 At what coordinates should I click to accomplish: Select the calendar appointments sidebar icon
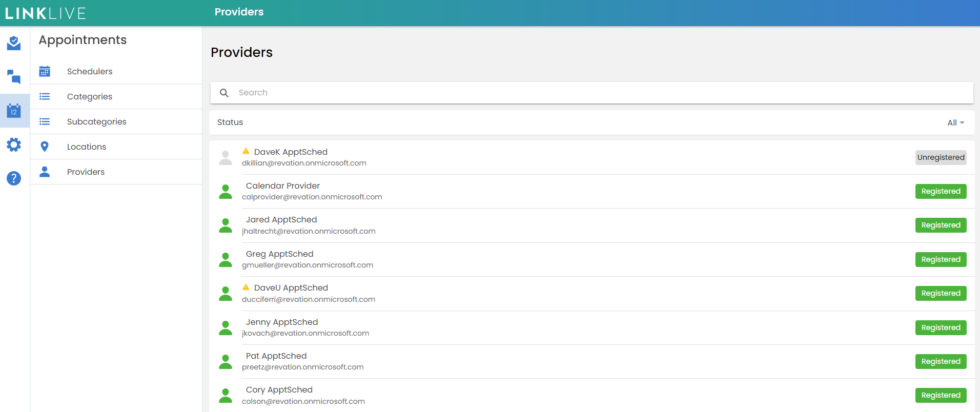pyautogui.click(x=14, y=111)
